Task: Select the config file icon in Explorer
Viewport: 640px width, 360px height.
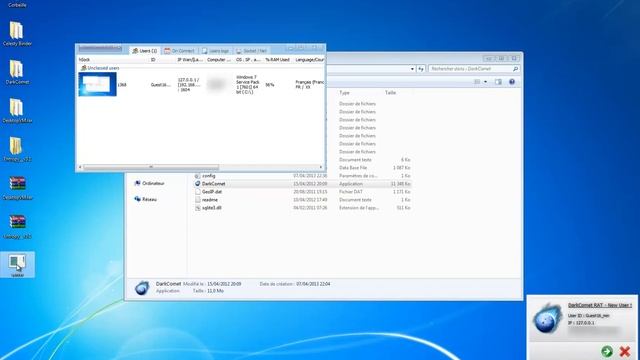Action: click(x=198, y=176)
